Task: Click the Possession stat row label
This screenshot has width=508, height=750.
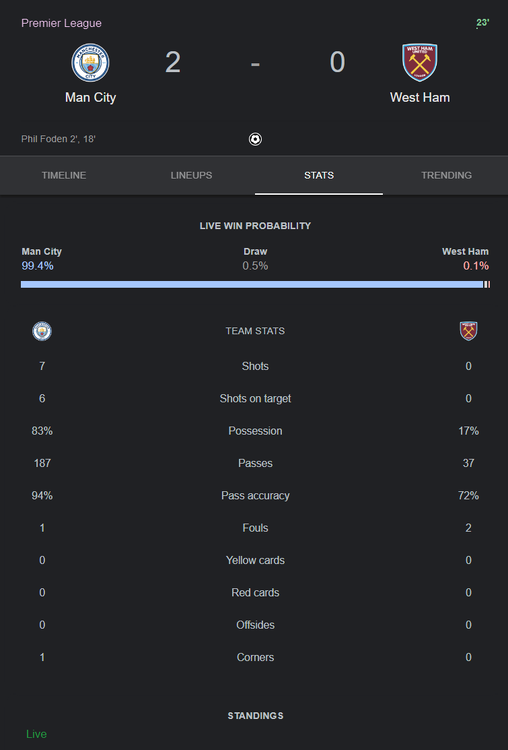Action: tap(255, 431)
